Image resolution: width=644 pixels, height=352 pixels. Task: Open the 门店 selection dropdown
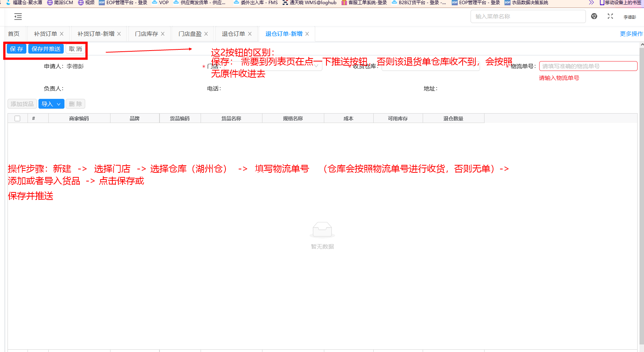(x=271, y=66)
